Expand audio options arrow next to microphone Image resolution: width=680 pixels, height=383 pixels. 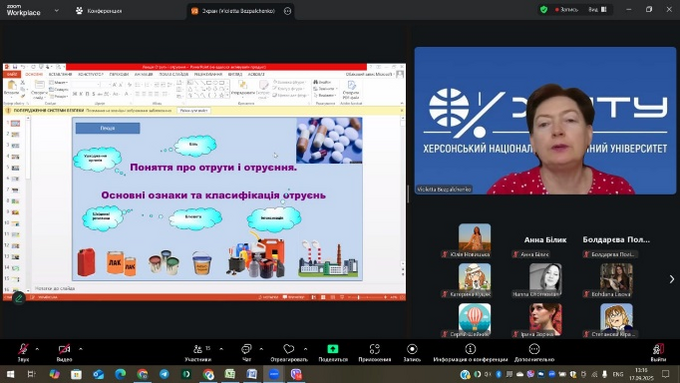point(37,349)
